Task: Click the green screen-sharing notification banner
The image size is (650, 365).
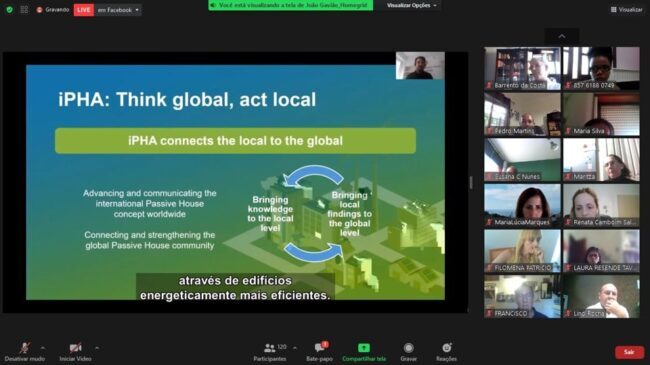Action: pos(290,5)
